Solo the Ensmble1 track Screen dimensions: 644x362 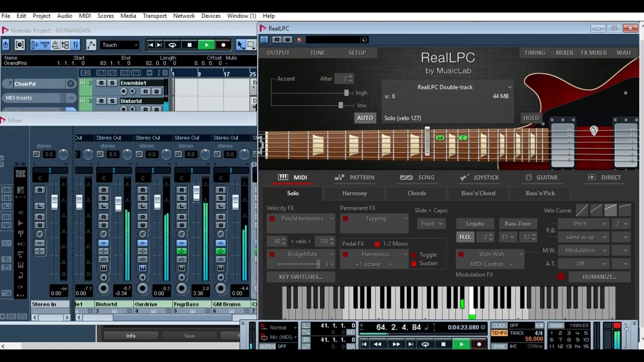(x=112, y=83)
